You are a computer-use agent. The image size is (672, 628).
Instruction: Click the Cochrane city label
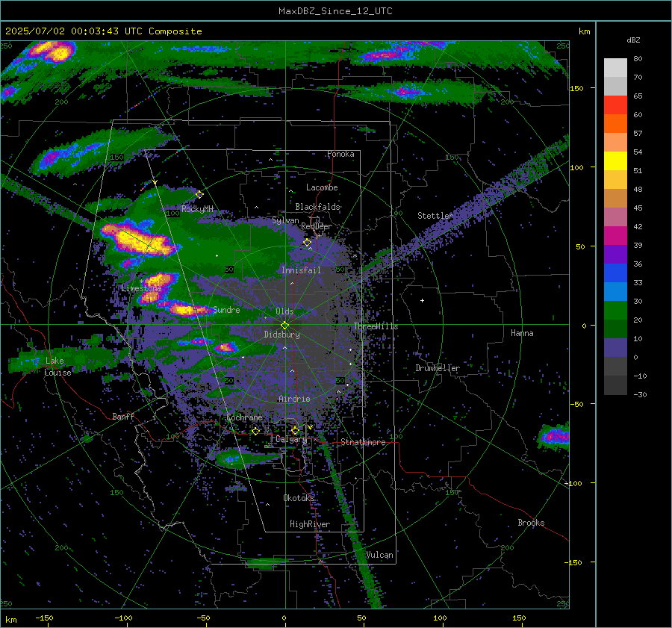pyautogui.click(x=244, y=417)
